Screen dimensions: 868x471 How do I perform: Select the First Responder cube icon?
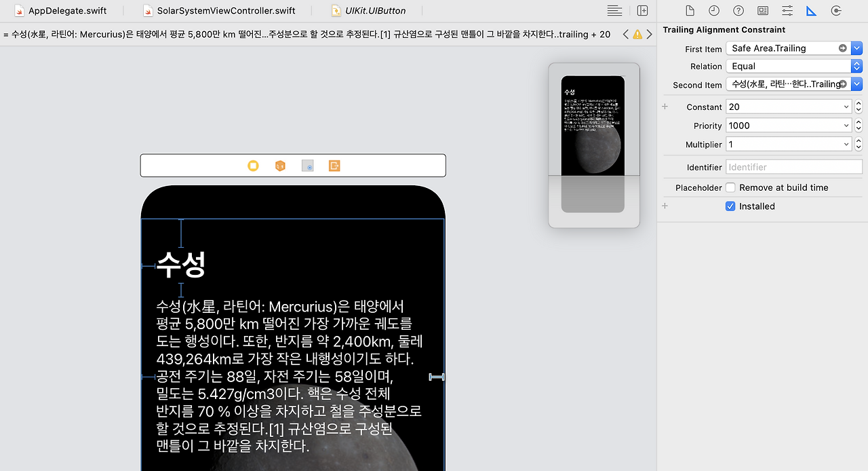(x=280, y=165)
